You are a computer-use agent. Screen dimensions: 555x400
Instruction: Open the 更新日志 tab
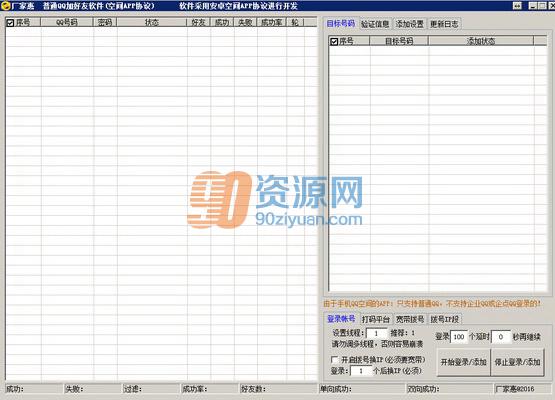coord(444,24)
